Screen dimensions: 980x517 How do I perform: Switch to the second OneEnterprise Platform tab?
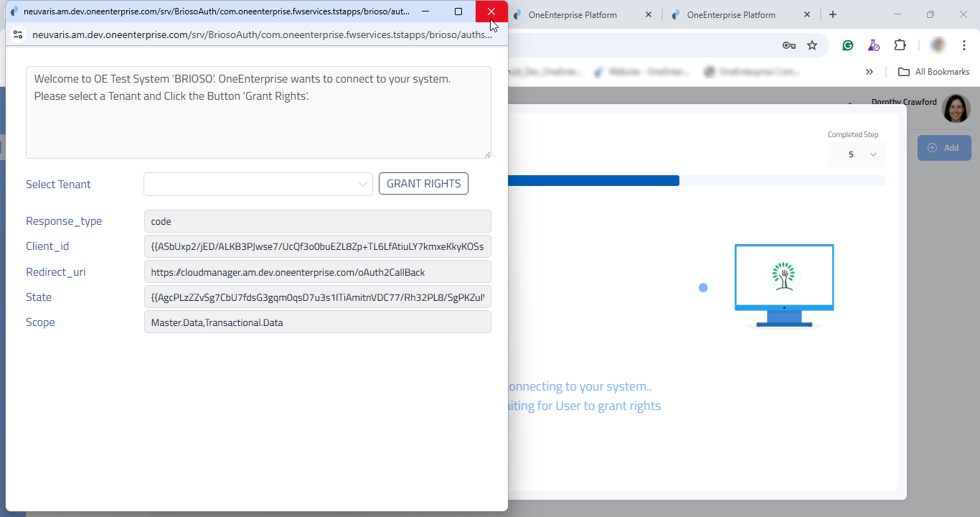pos(730,14)
